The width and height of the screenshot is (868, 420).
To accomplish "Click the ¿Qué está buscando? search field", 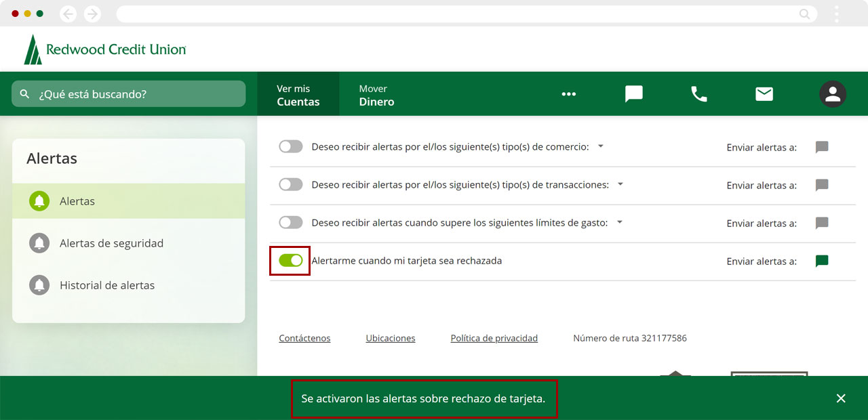I will [x=129, y=94].
